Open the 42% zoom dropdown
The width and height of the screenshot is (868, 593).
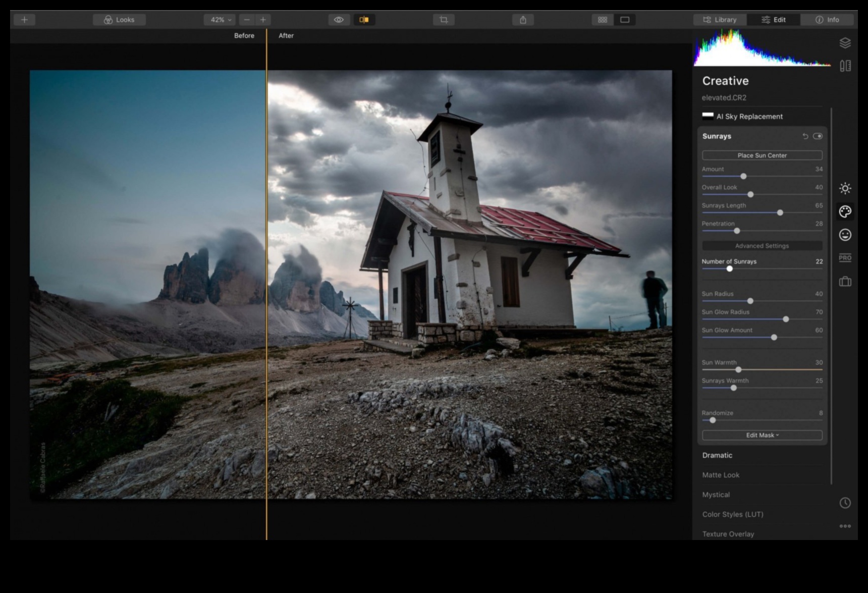(220, 20)
